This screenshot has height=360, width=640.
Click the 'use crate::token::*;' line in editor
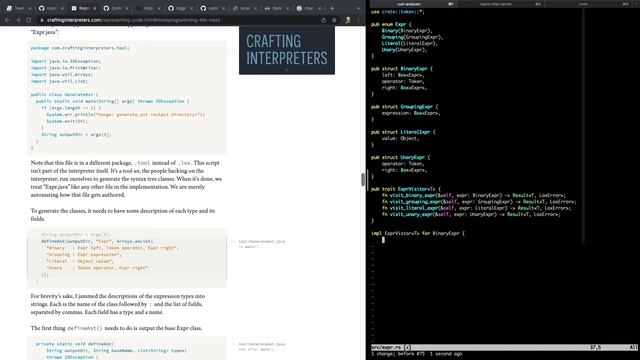398,12
